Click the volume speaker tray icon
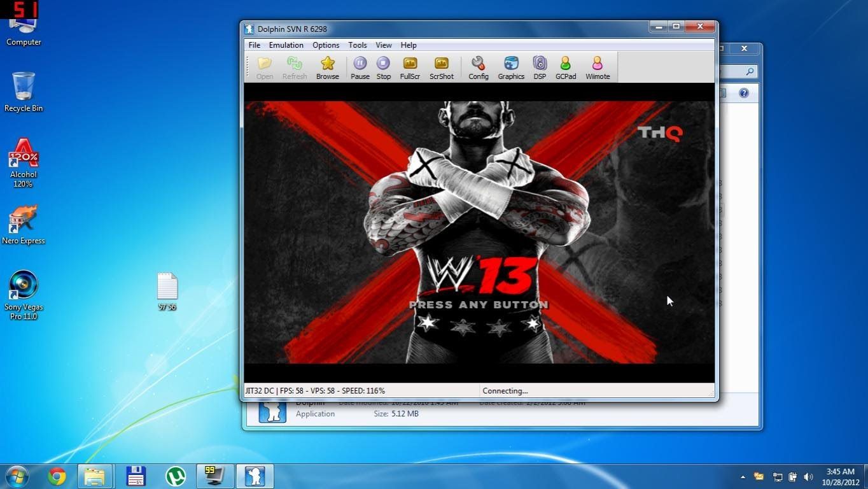 [808, 477]
